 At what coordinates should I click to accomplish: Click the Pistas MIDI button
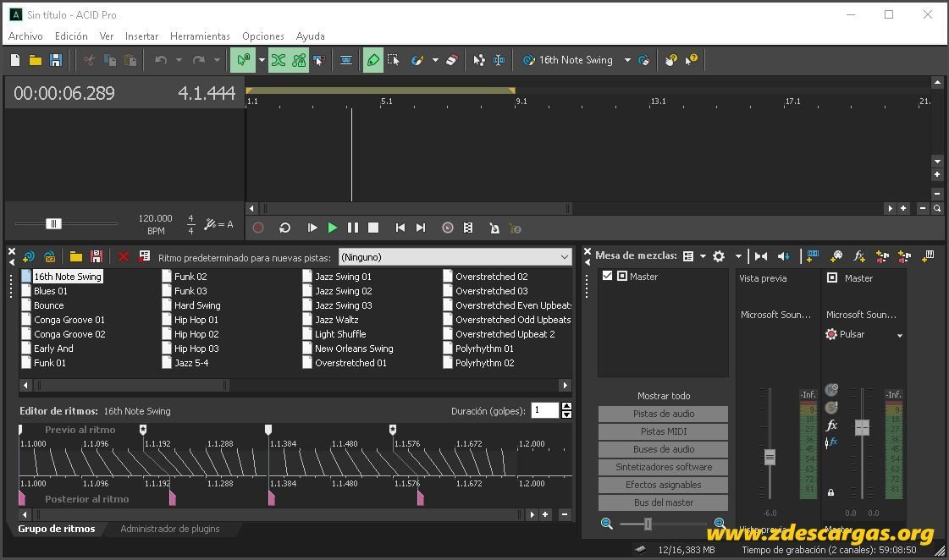point(664,431)
